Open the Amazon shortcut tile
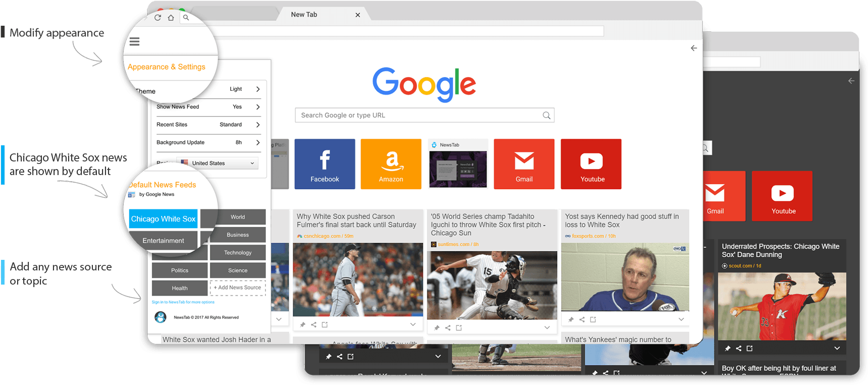868x385 pixels. pyautogui.click(x=391, y=164)
